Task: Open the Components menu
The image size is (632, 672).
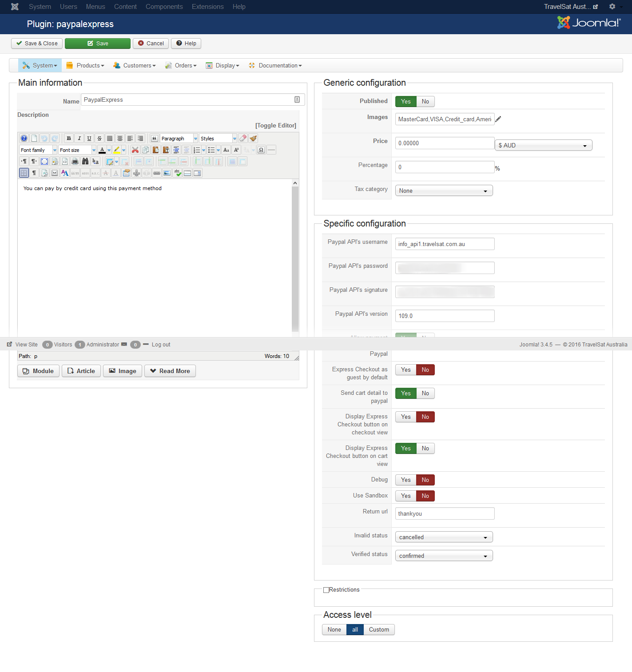Action: click(x=164, y=7)
